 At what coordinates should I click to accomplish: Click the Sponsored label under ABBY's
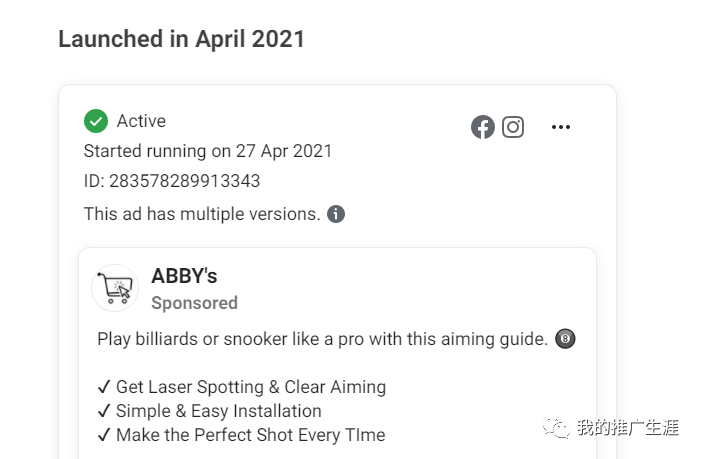[194, 303]
